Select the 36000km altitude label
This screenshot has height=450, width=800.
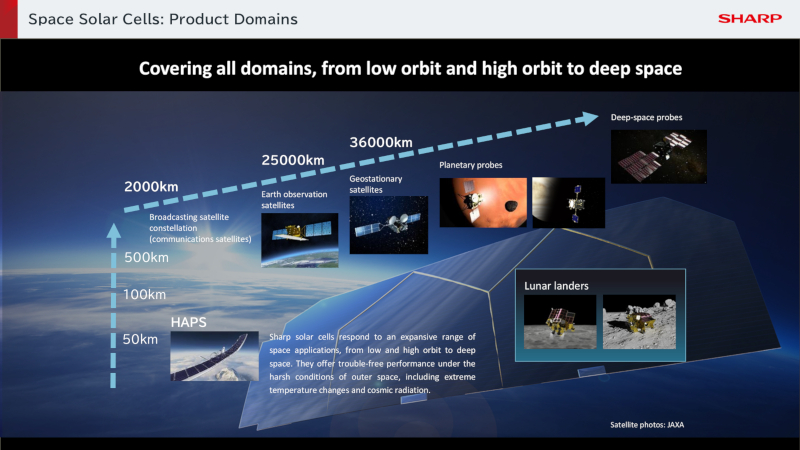pyautogui.click(x=380, y=142)
